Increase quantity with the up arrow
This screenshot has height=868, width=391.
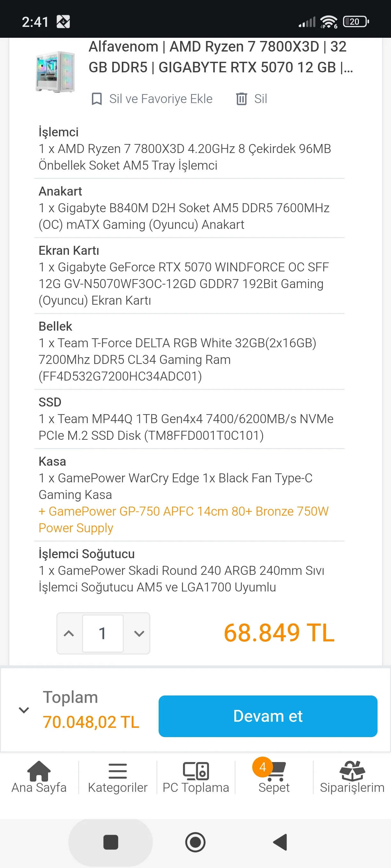coord(69,633)
